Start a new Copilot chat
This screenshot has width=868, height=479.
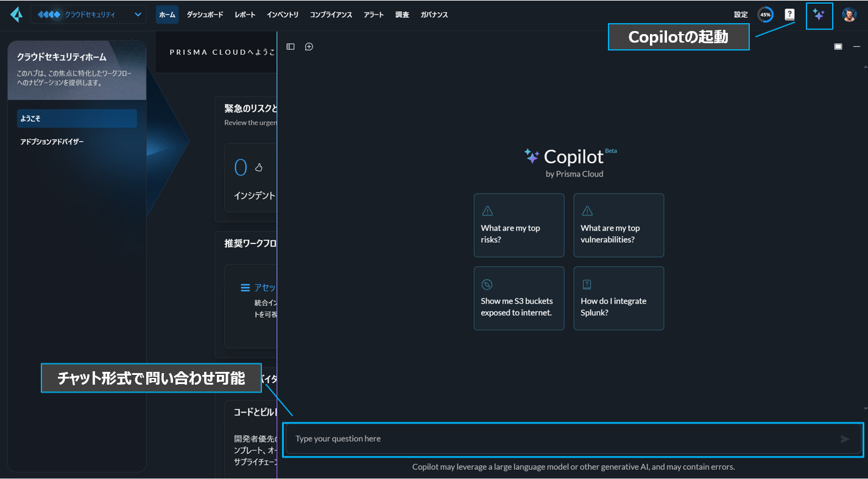309,47
